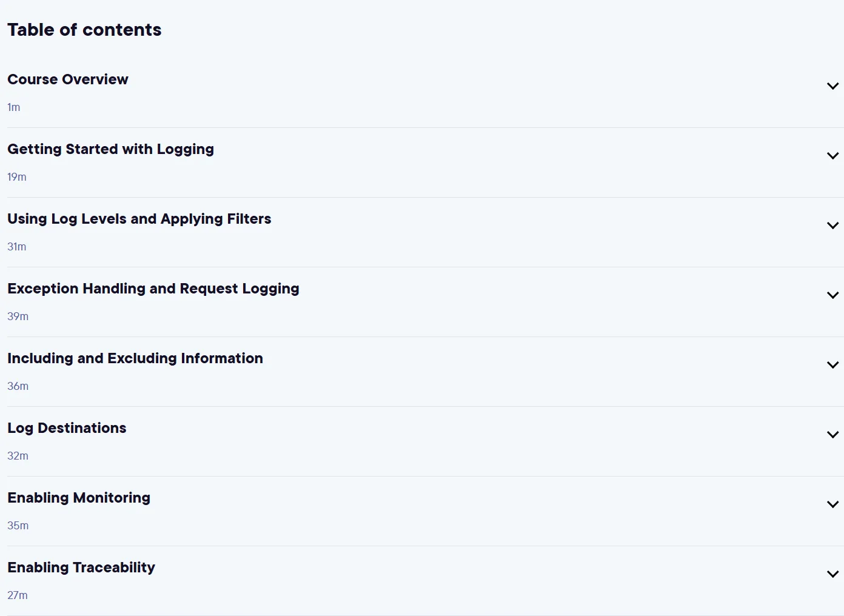The image size is (844, 616).
Task: Click the 32m duration under Log Destinations
Action: 18,456
